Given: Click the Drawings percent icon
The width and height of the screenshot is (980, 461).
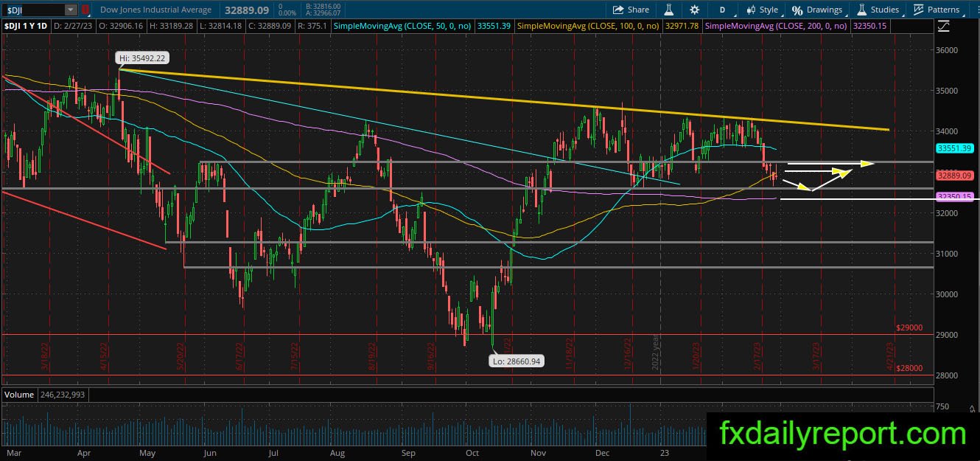Looking at the screenshot, I should coord(797,10).
